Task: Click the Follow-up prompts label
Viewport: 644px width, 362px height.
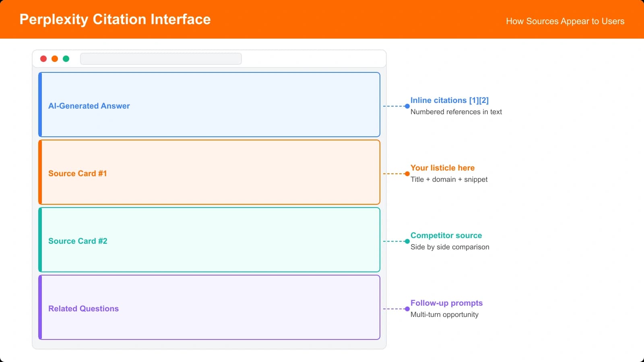Action: coord(446,303)
